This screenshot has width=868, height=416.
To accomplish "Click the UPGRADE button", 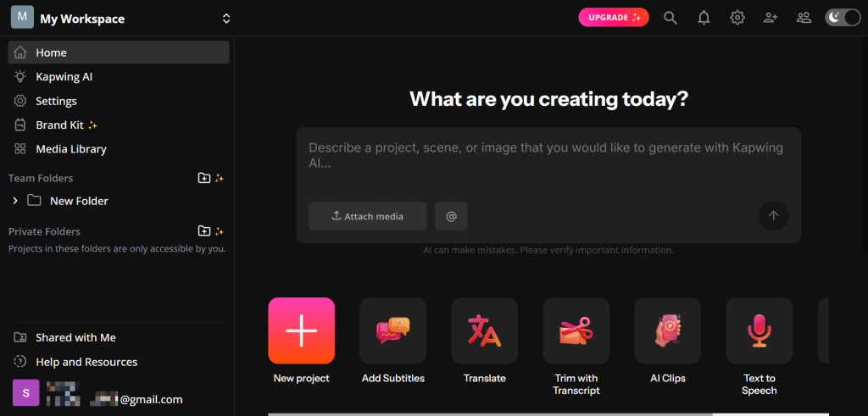I will pyautogui.click(x=614, y=18).
